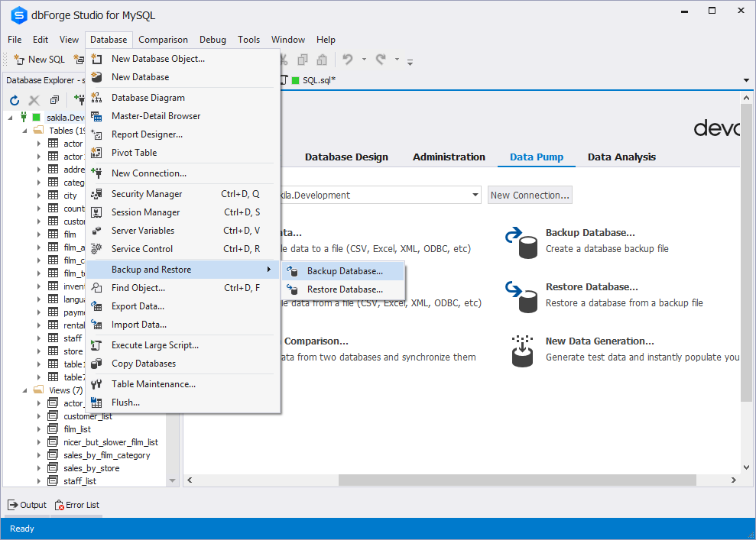This screenshot has width=756, height=540.
Task: Open Database Diagram from the menu
Action: tap(183, 98)
